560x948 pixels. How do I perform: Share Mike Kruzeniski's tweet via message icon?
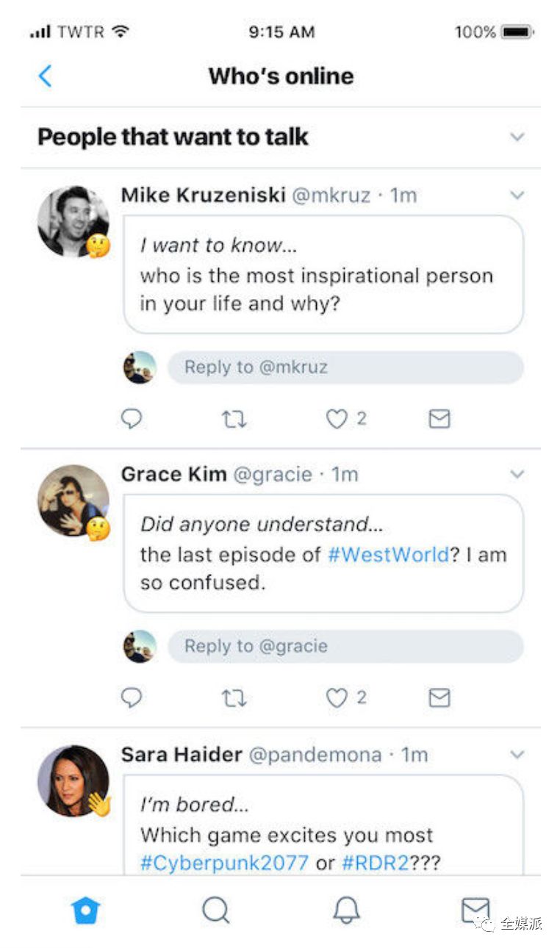click(439, 419)
